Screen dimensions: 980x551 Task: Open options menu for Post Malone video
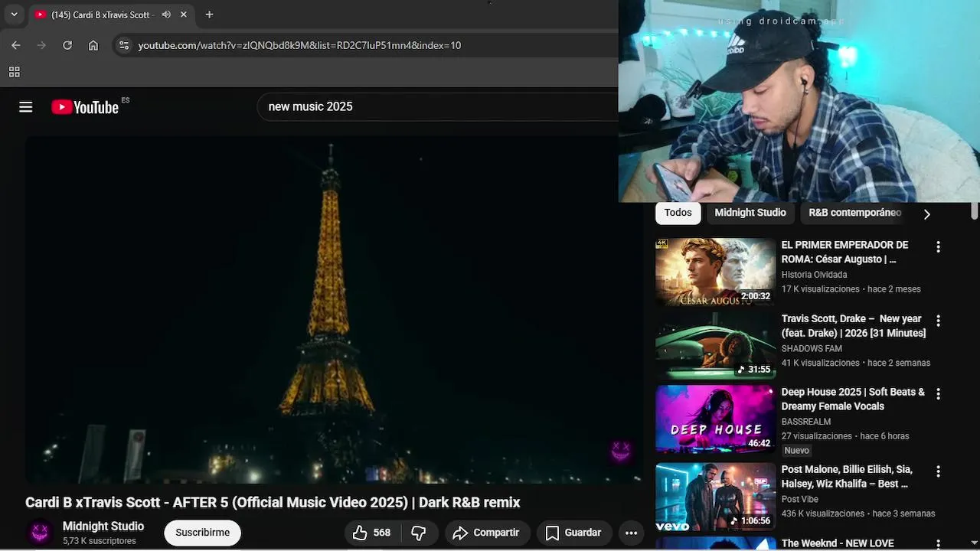[938, 472]
